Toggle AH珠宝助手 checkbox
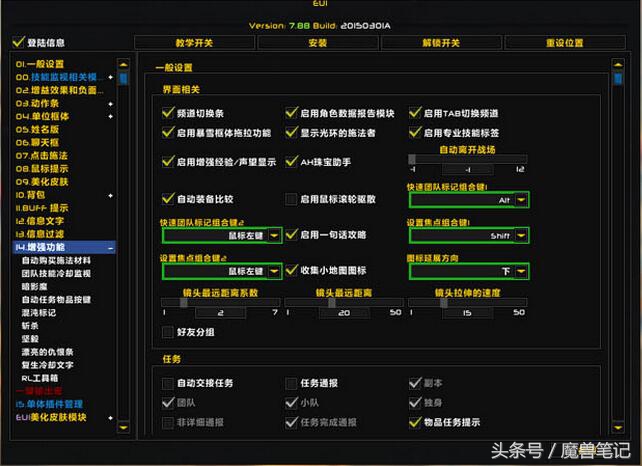The height and width of the screenshot is (466, 642). [292, 161]
